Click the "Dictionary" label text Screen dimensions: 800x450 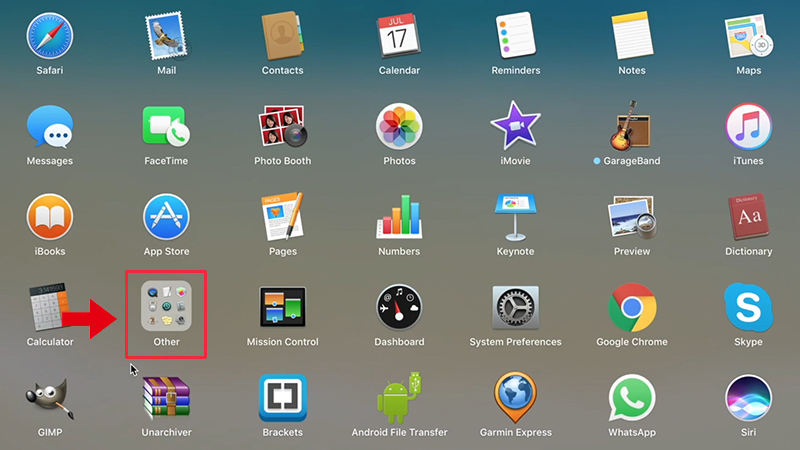coord(748,252)
